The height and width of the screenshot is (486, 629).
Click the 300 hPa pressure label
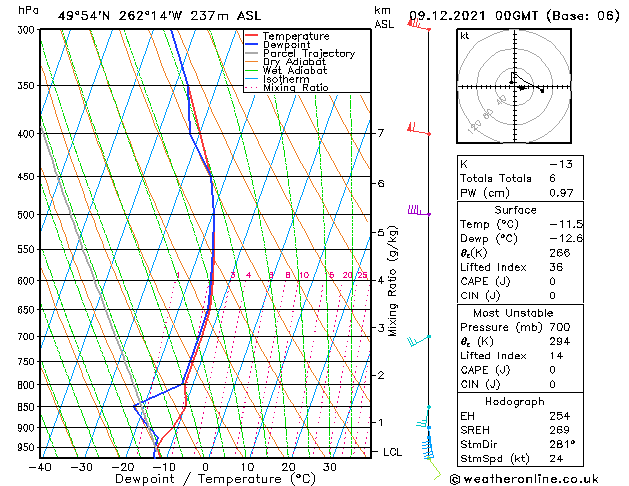click(28, 30)
